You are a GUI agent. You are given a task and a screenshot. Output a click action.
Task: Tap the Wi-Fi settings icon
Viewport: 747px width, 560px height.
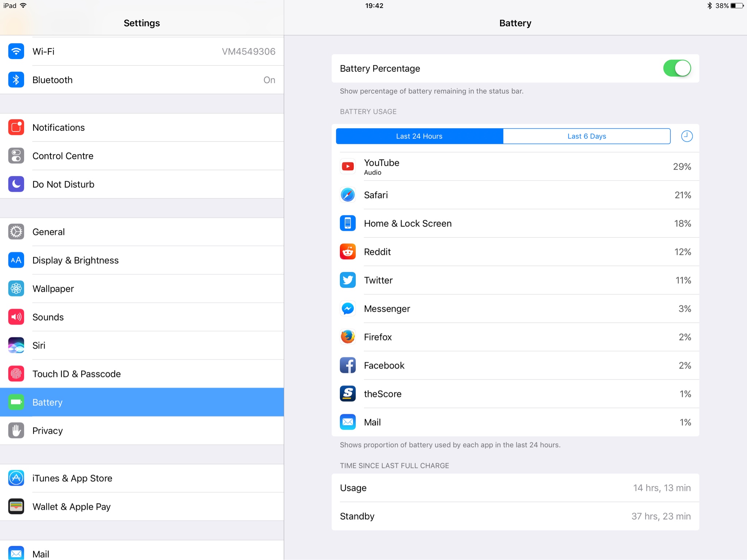pos(16,51)
